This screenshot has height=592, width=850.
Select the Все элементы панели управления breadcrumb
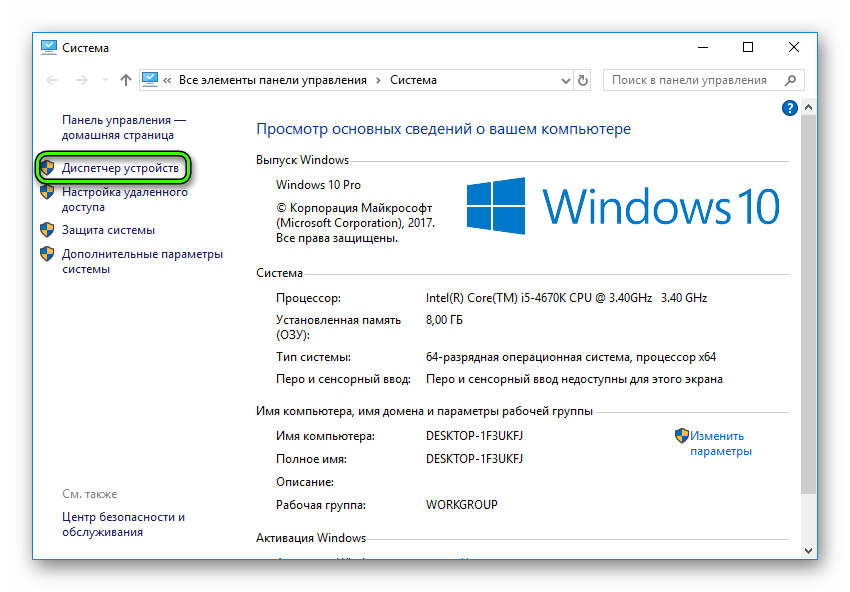[x=272, y=80]
